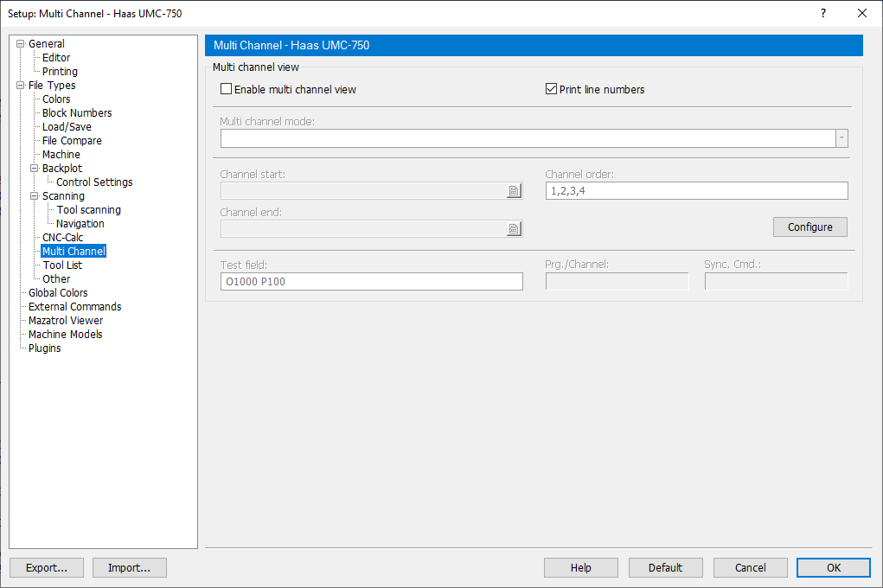Viewport: 883px width, 588px height.
Task: Select Tool List in settings tree
Action: click(62, 265)
